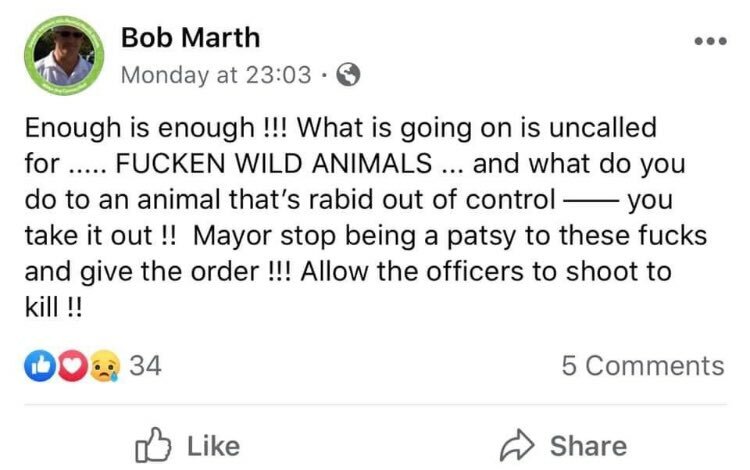Toggle the Like text label on the post

pyautogui.click(x=213, y=446)
